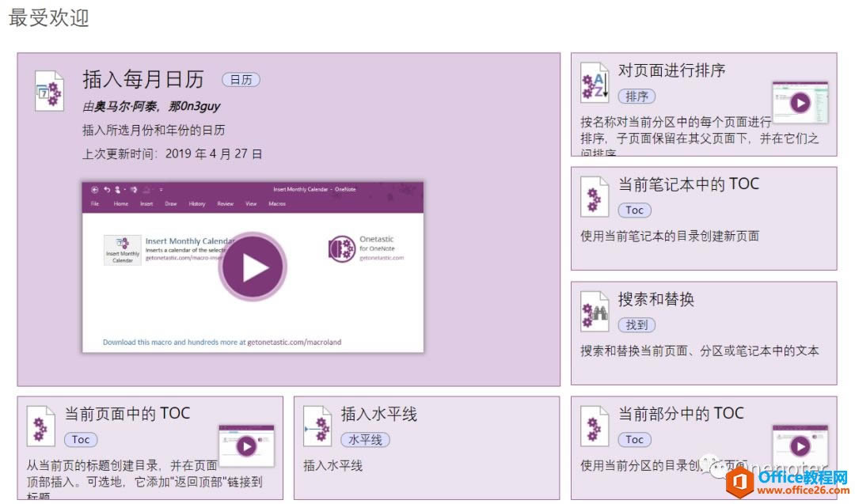855x504 pixels.
Task: Play the Insert Monthly Calendar demo video
Action: pos(253,266)
